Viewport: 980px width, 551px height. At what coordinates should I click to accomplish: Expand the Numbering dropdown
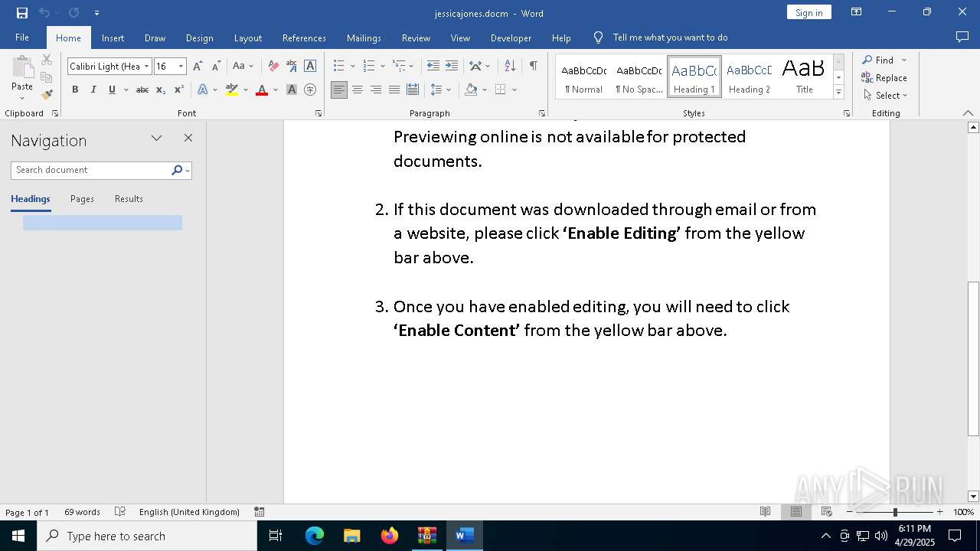coord(382,67)
